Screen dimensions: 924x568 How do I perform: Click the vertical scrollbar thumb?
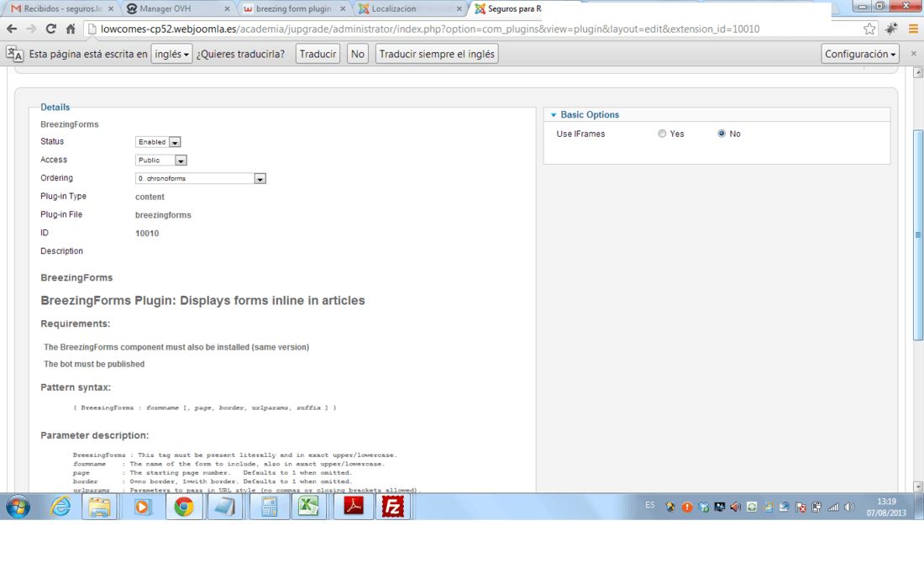tap(917, 234)
